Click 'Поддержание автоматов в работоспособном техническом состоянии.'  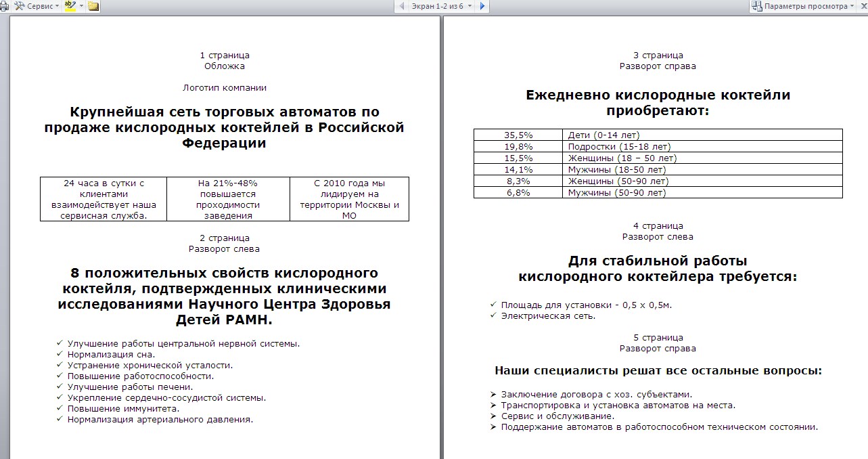(x=660, y=427)
